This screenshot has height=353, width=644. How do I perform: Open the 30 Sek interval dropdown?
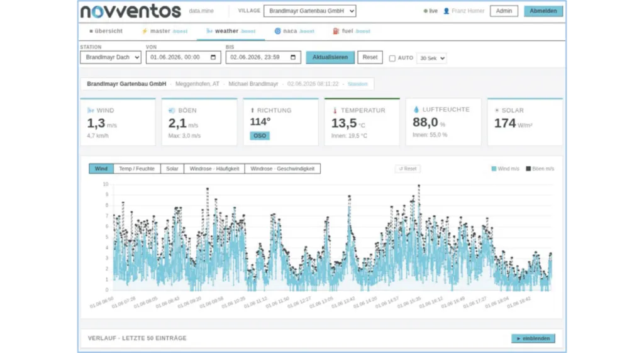(431, 59)
